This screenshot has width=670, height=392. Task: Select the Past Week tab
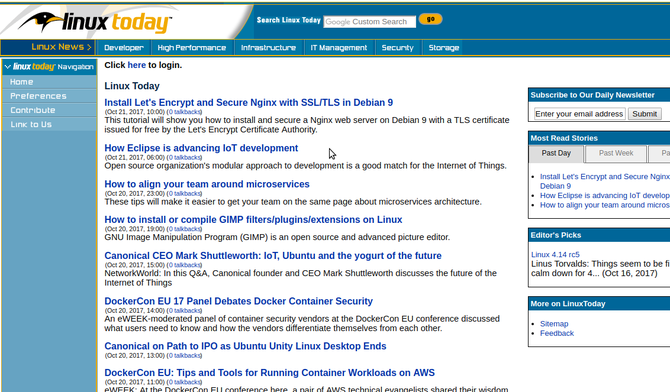click(x=616, y=153)
